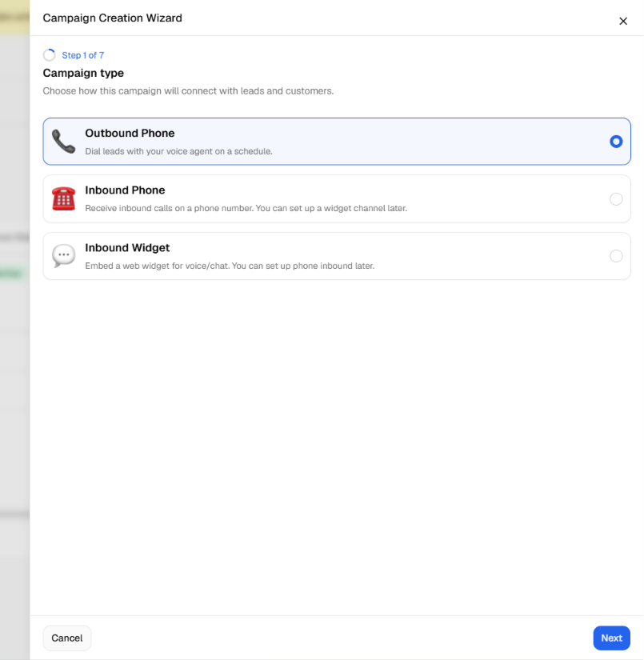Click the "Inbound Widget" card title
644x660 pixels.
127,247
